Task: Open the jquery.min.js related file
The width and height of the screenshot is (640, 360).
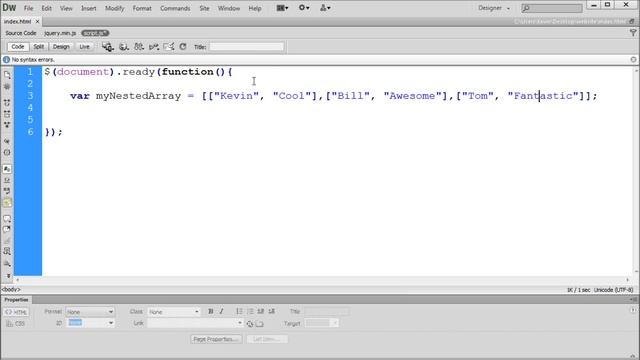Action: 60,33
